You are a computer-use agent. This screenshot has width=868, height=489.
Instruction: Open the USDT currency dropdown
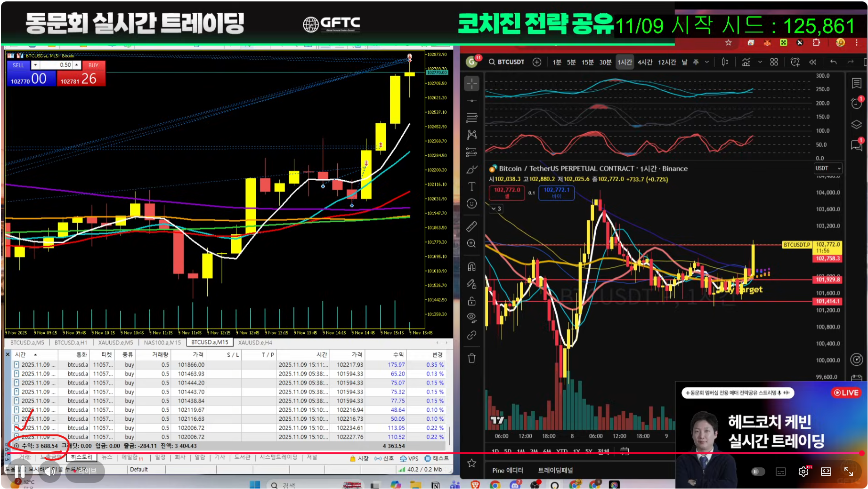pos(828,168)
